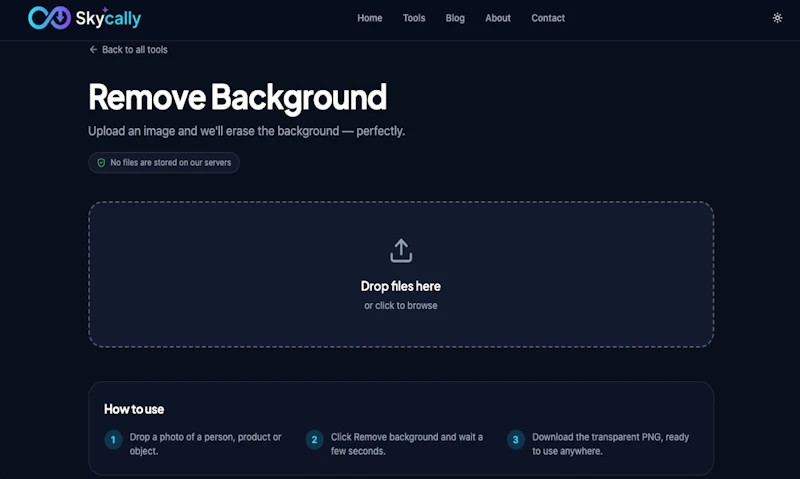This screenshot has width=800, height=479.
Task: Click the upload arrow icon
Action: (x=401, y=250)
